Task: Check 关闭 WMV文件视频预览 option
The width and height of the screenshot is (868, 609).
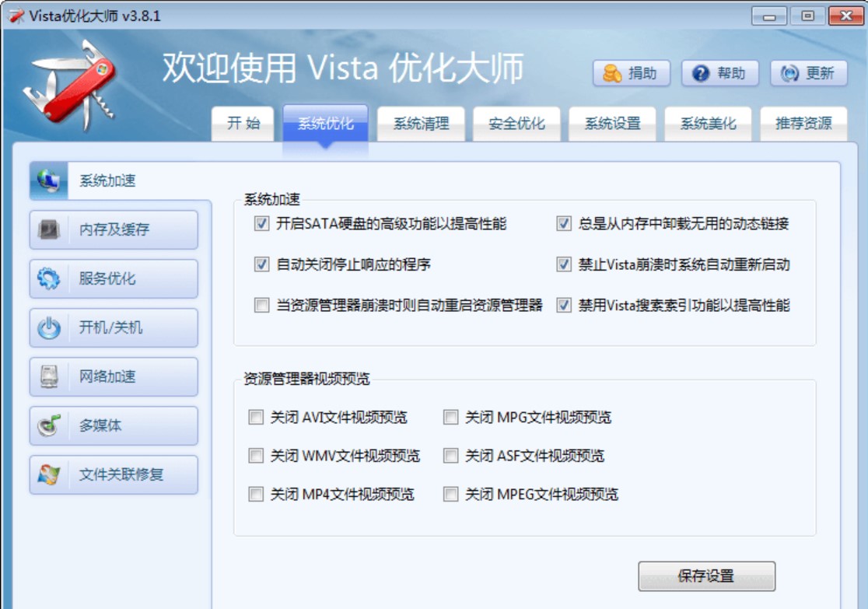Action: (256, 456)
